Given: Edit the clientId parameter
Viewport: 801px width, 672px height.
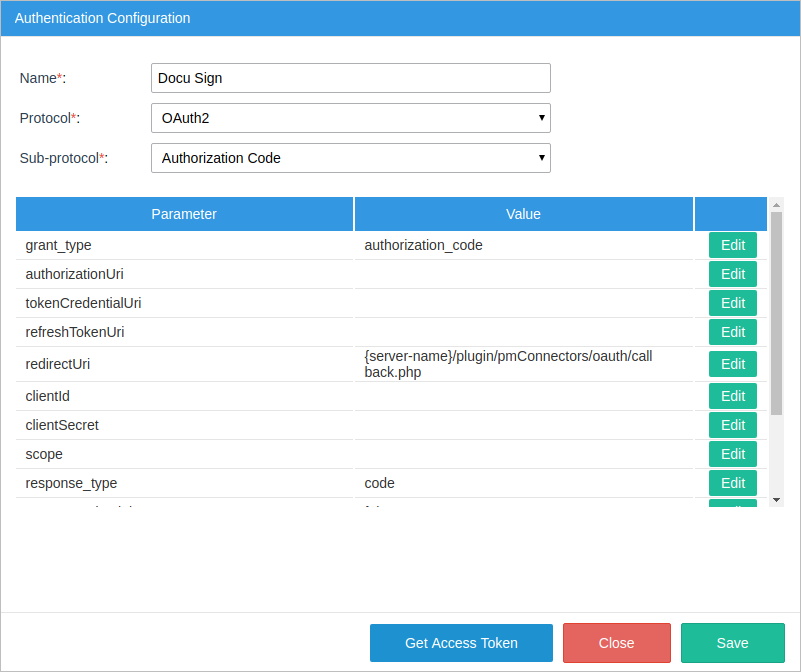Looking at the screenshot, I should (x=732, y=396).
